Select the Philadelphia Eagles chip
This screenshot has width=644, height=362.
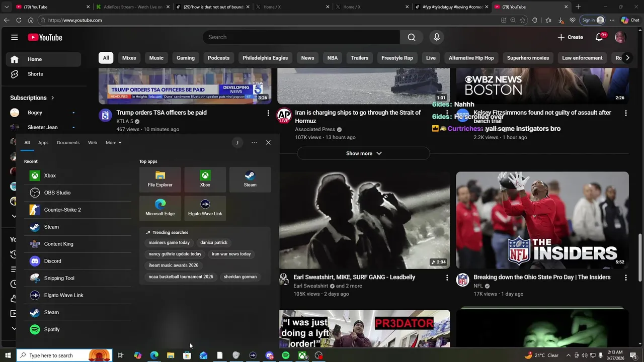(265, 58)
